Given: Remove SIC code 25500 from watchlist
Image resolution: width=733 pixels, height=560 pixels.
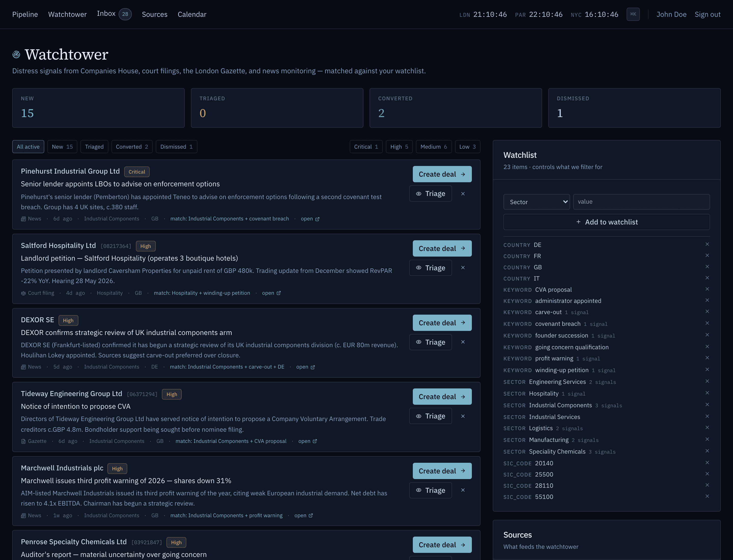Looking at the screenshot, I should coord(707,474).
